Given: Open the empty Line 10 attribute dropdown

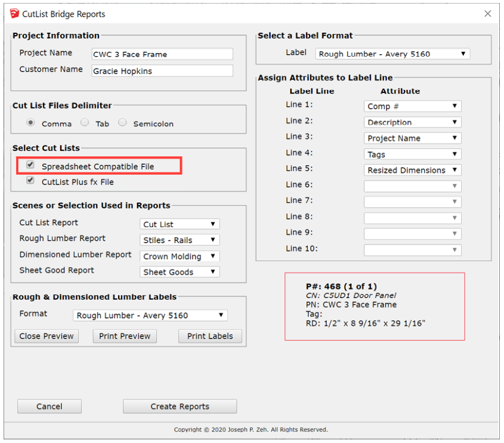Looking at the screenshot, I should click(x=412, y=250).
